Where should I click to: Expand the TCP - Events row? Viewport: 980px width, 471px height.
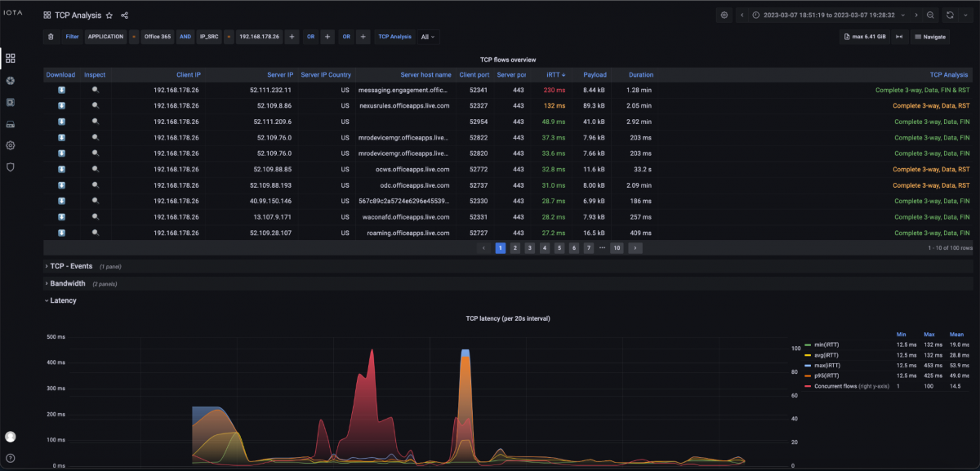pos(70,266)
